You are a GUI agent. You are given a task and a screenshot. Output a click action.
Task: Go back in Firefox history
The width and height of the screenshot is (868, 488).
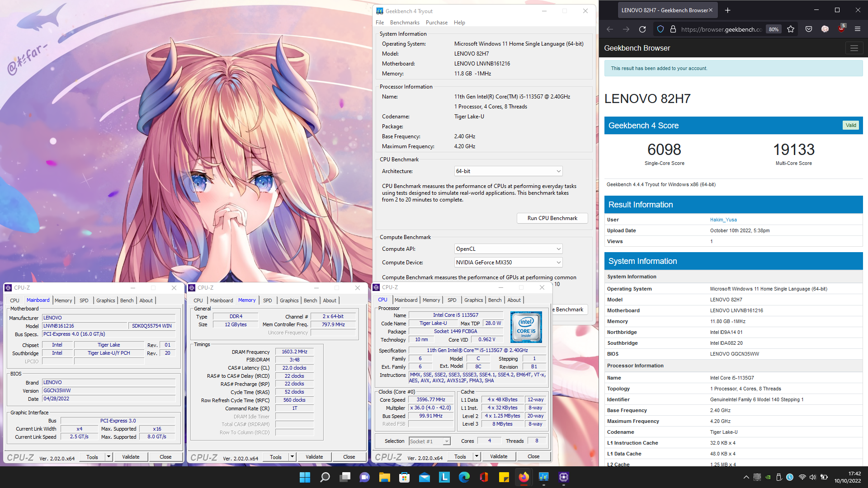pos(610,29)
